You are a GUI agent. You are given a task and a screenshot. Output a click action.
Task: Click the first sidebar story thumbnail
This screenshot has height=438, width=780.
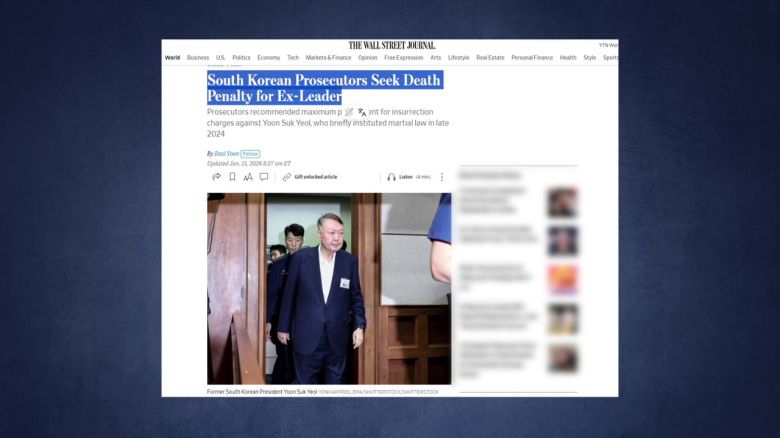click(x=562, y=203)
